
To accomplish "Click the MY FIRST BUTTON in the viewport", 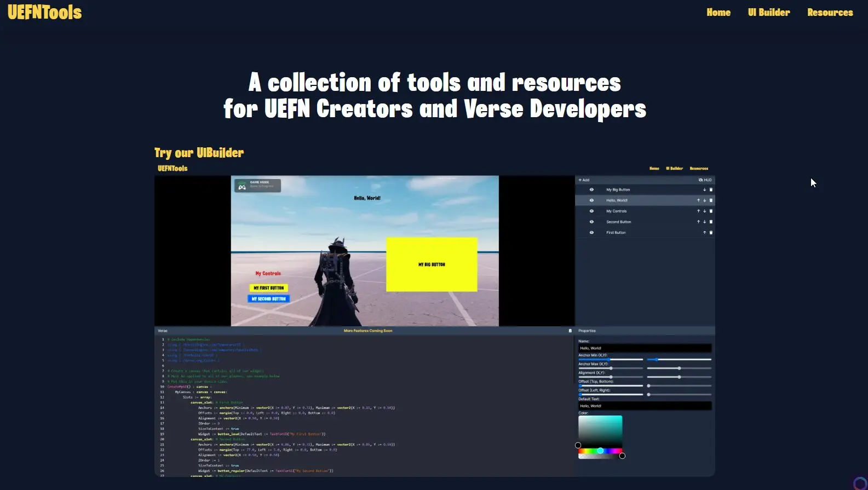I will 269,288.
